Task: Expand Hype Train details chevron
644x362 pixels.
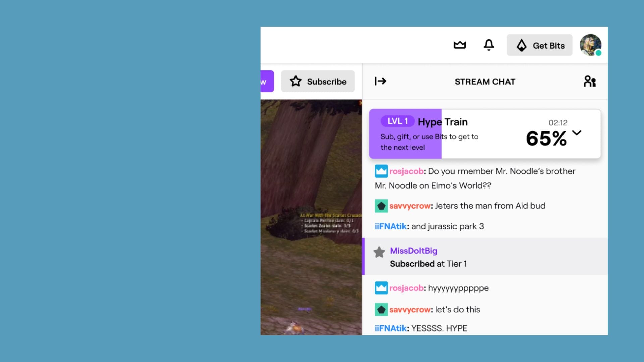Action: pyautogui.click(x=577, y=133)
